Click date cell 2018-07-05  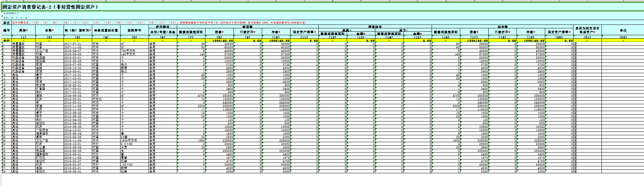point(78,65)
